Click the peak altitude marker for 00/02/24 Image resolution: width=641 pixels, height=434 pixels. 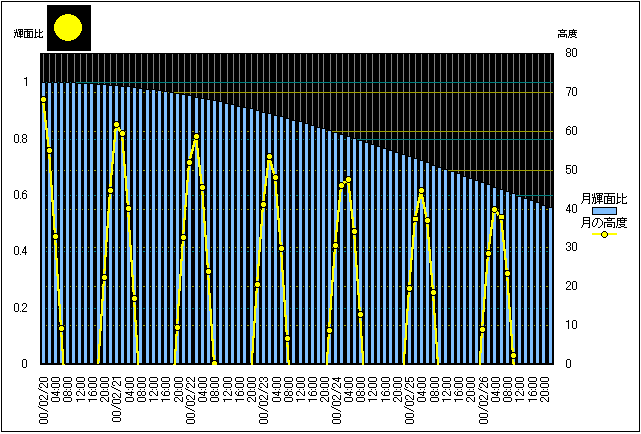348,180
